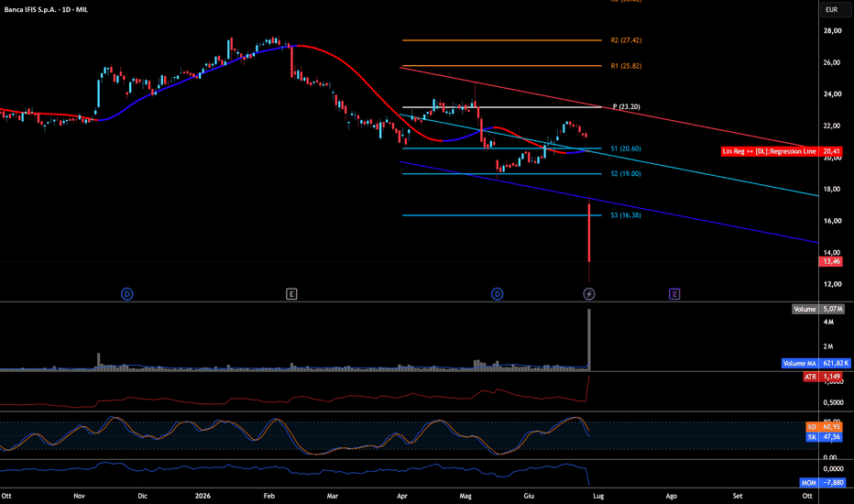Image resolution: width=854 pixels, height=504 pixels.
Task: Click the Ago time axis label
Action: (672, 496)
